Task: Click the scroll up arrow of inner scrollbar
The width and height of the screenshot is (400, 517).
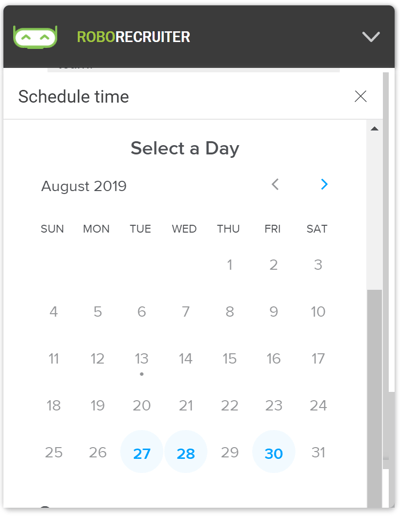Action: click(374, 129)
